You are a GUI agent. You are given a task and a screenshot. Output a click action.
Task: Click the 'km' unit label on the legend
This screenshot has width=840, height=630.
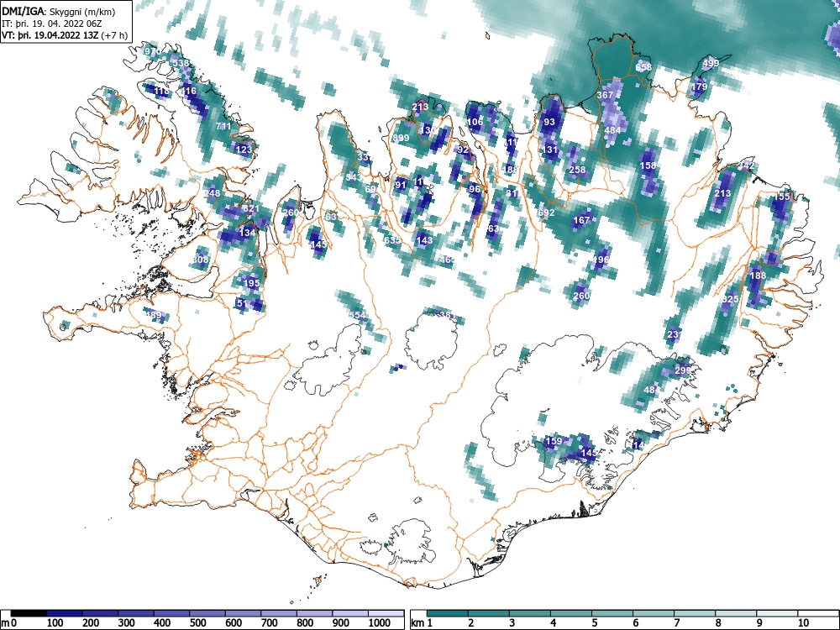pyautogui.click(x=417, y=622)
